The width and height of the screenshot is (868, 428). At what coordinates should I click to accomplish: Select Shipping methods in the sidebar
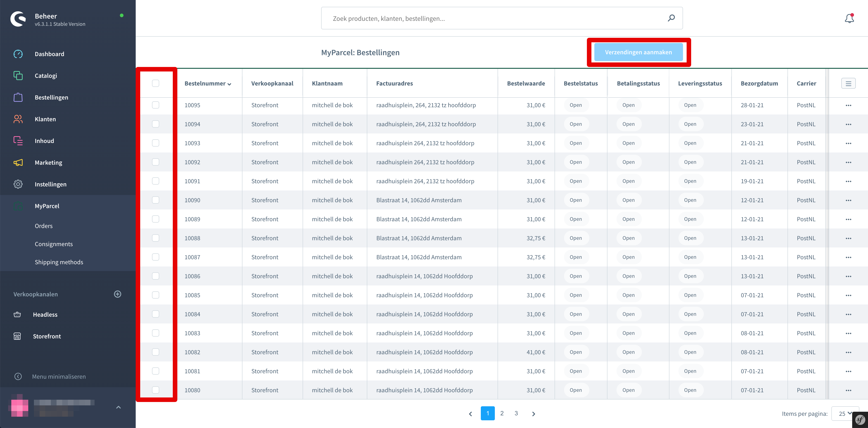(59, 262)
